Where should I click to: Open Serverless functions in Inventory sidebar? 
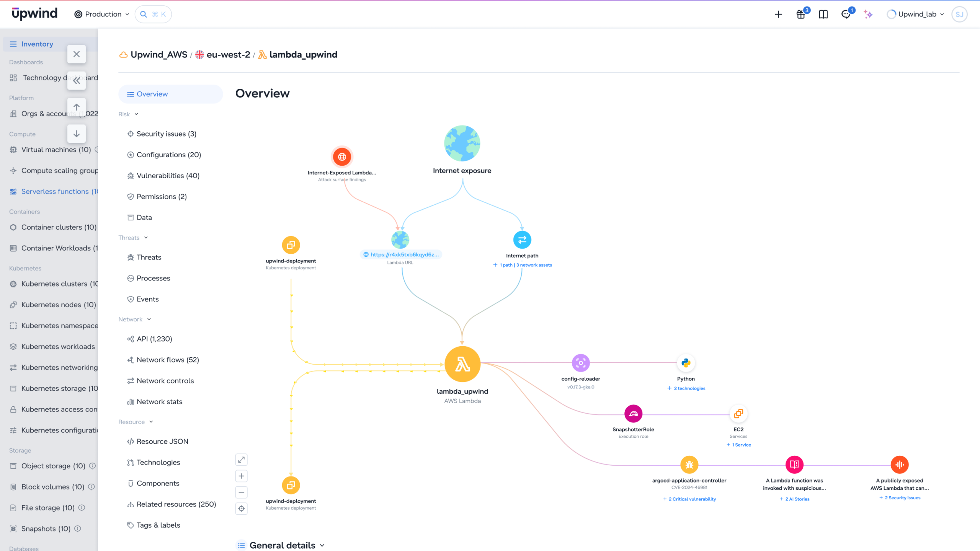54,191
